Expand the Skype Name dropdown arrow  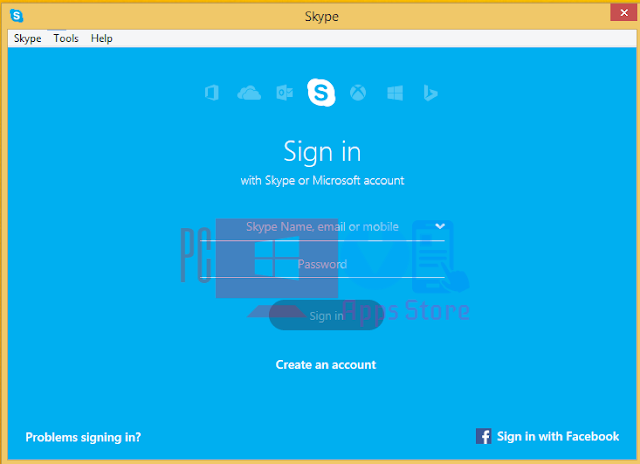pos(440,226)
